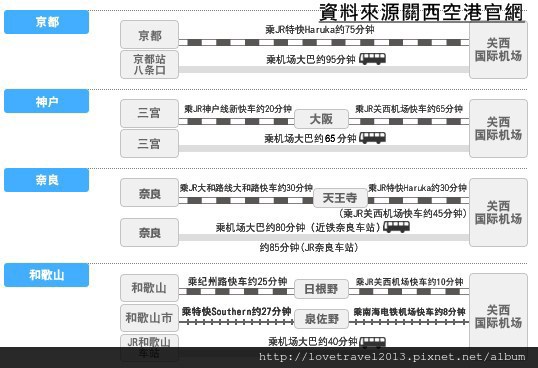Click the 关西国际机场 box in the 神户 section
The image size is (538, 368).
498,129
